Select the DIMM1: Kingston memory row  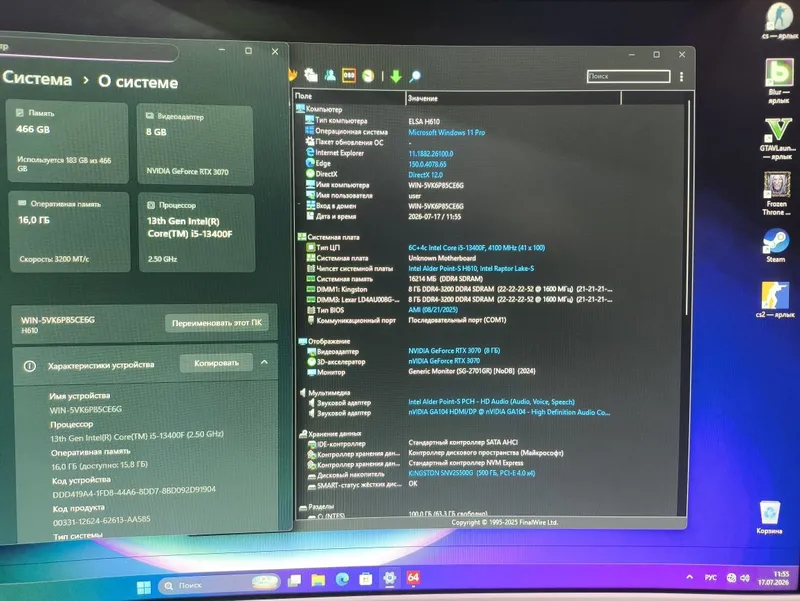459,289
